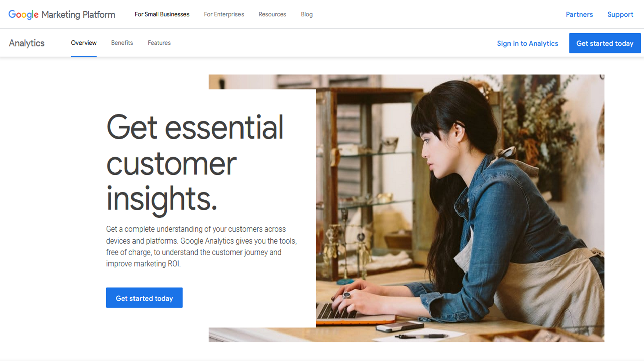Click the Features tab under Analytics
The width and height of the screenshot is (644, 362).
(159, 43)
